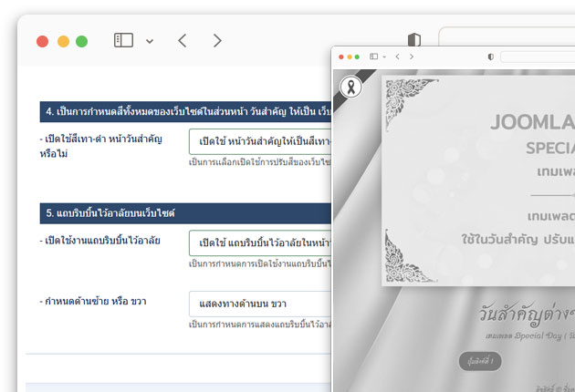Open the เปิดใช้ แถบริบบิ้นไว้อาลัย dropdown
This screenshot has height=392, width=575.
(260, 243)
